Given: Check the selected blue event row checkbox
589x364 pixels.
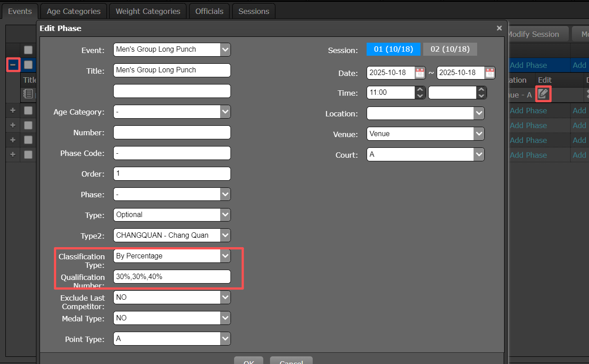Looking at the screenshot, I should 28,65.
